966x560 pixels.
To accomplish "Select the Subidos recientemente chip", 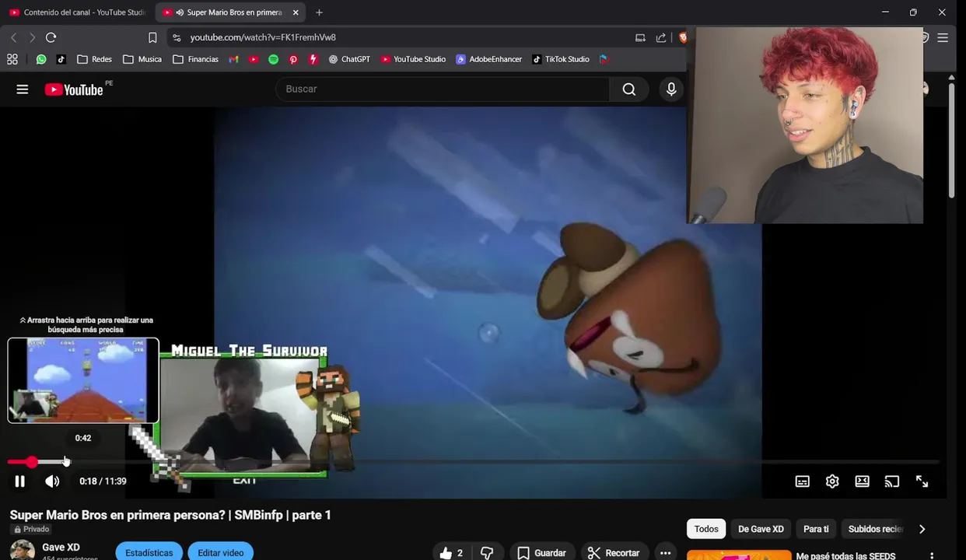I will (x=875, y=529).
